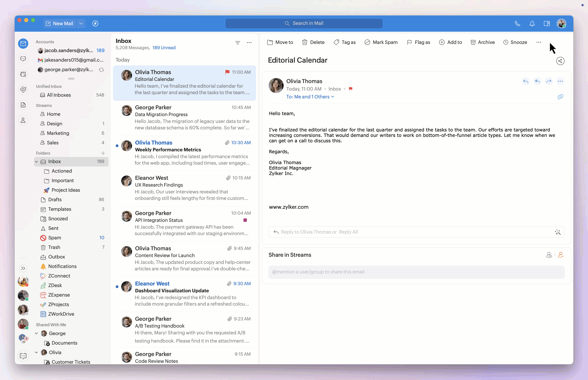The height and width of the screenshot is (380, 588).
Task: Click the permalink icon in email header
Action: (560, 97)
